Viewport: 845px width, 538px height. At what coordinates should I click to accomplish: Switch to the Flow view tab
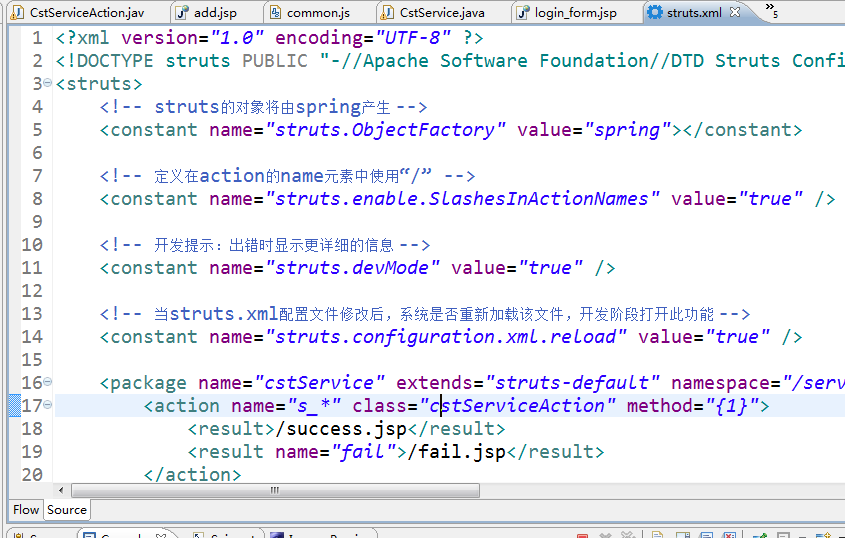26,509
